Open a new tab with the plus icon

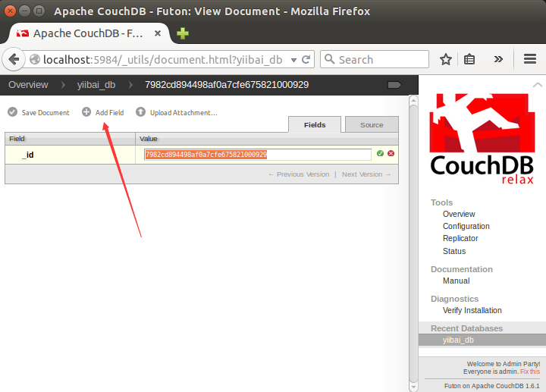click(x=183, y=33)
